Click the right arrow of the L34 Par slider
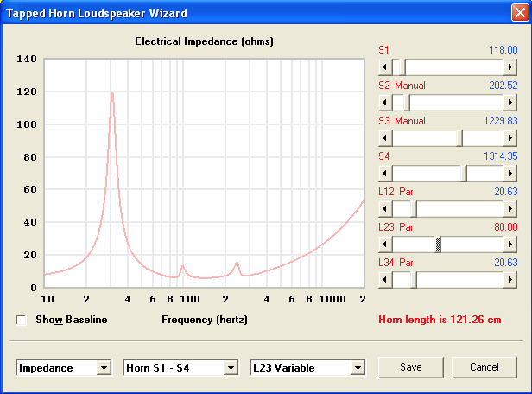Image resolution: width=532 pixels, height=394 pixels. pos(510,280)
